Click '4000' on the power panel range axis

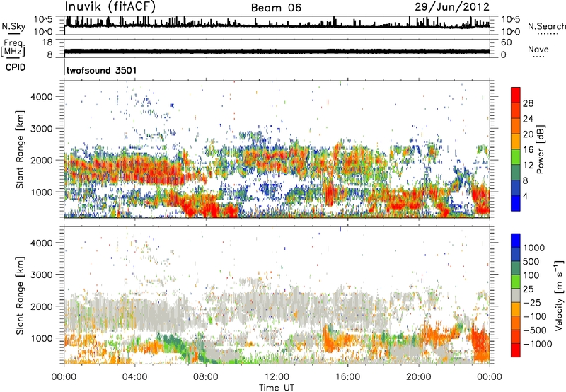tap(42, 97)
